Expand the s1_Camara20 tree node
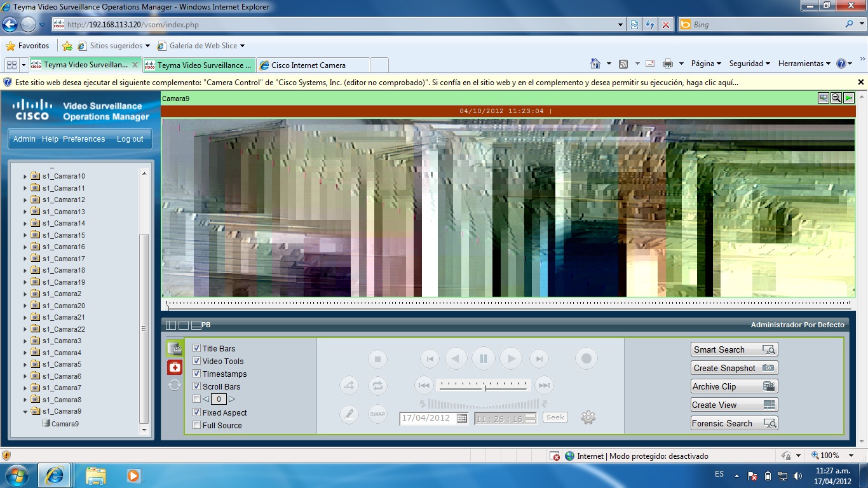 (25, 306)
